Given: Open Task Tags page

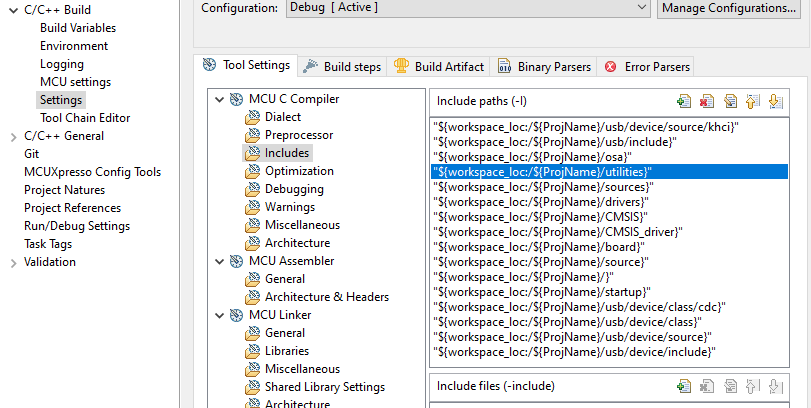Looking at the screenshot, I should pos(48,244).
